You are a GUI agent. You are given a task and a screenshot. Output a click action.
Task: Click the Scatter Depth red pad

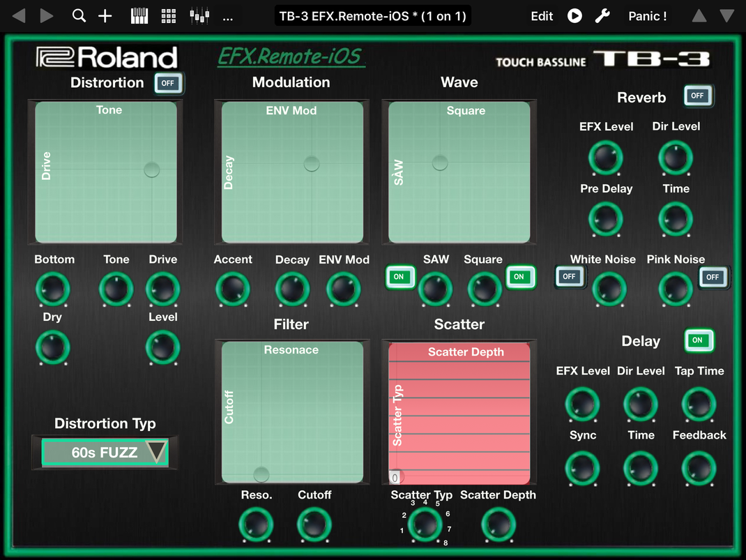(459, 413)
